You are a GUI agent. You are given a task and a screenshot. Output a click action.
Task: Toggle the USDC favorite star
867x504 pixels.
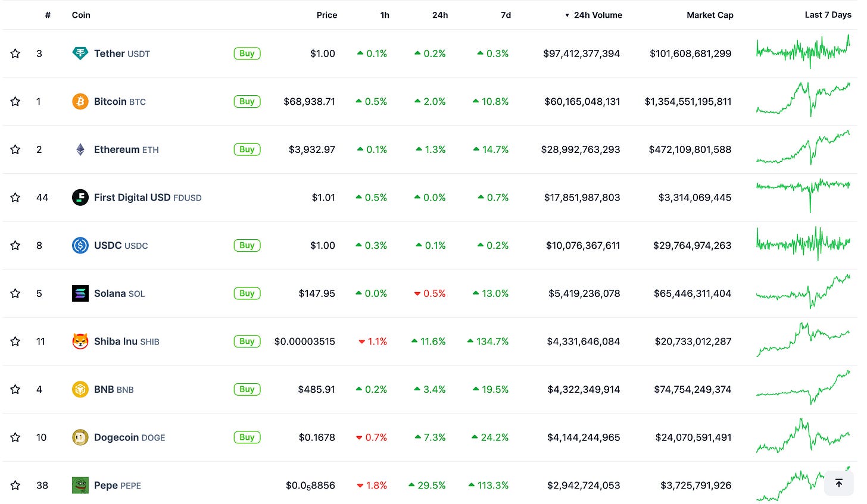15,245
